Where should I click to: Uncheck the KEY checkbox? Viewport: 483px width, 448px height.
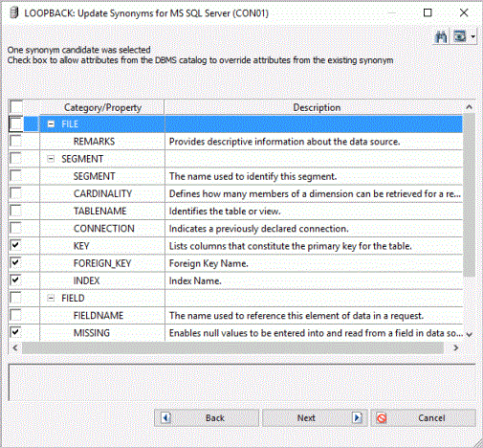[16, 245]
